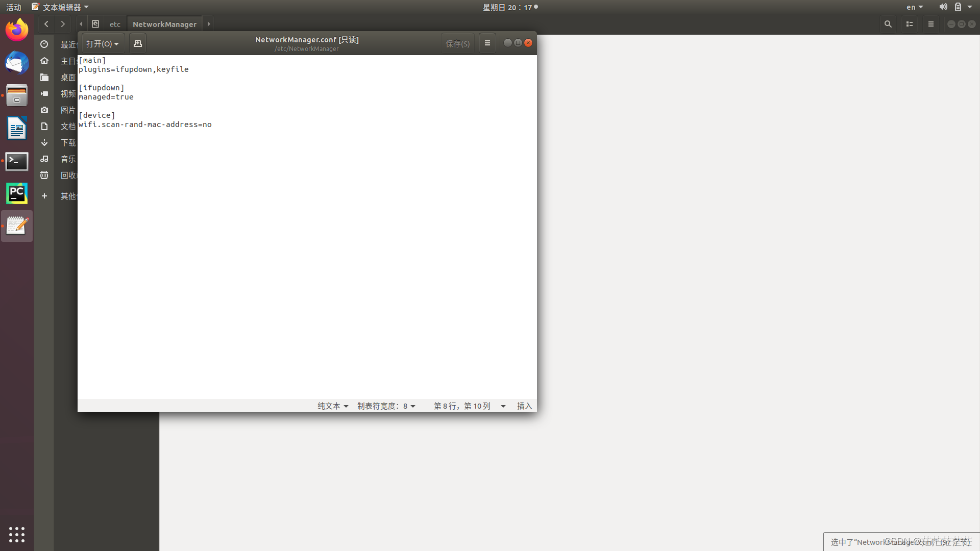
Task: Launch PyCharm from the dock
Action: tap(17, 193)
